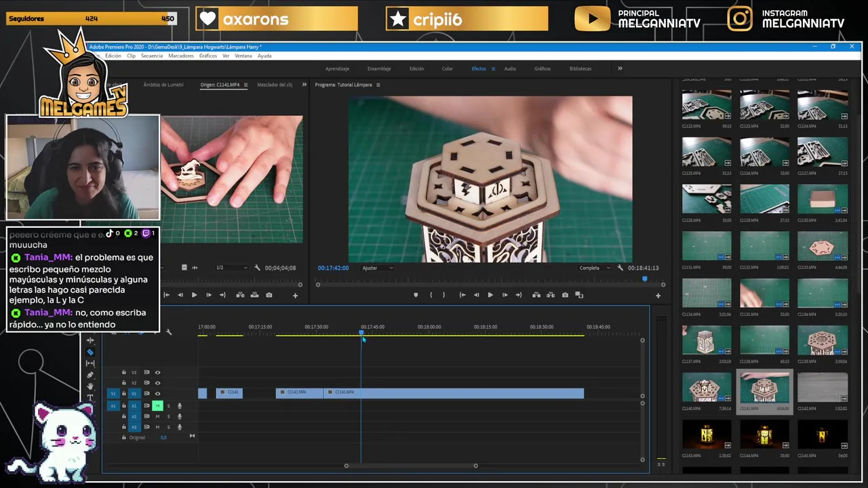
Task: Click Original audio level value 0,0
Action: [163, 437]
